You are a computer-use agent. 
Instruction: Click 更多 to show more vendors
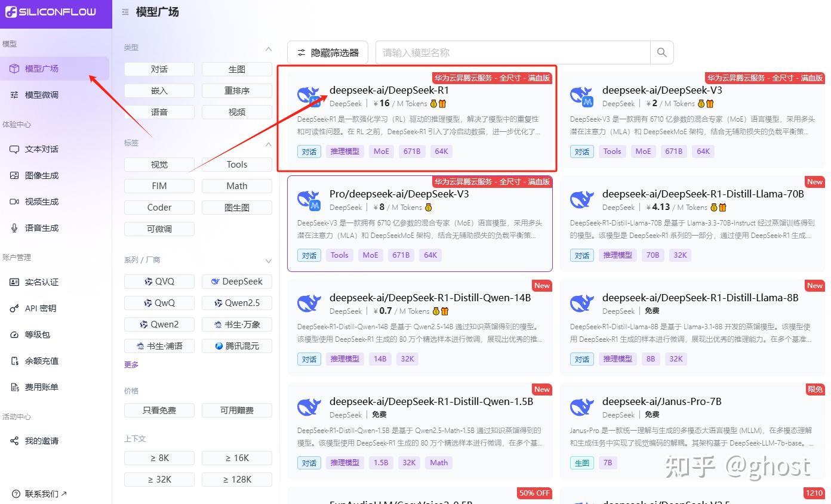131,364
